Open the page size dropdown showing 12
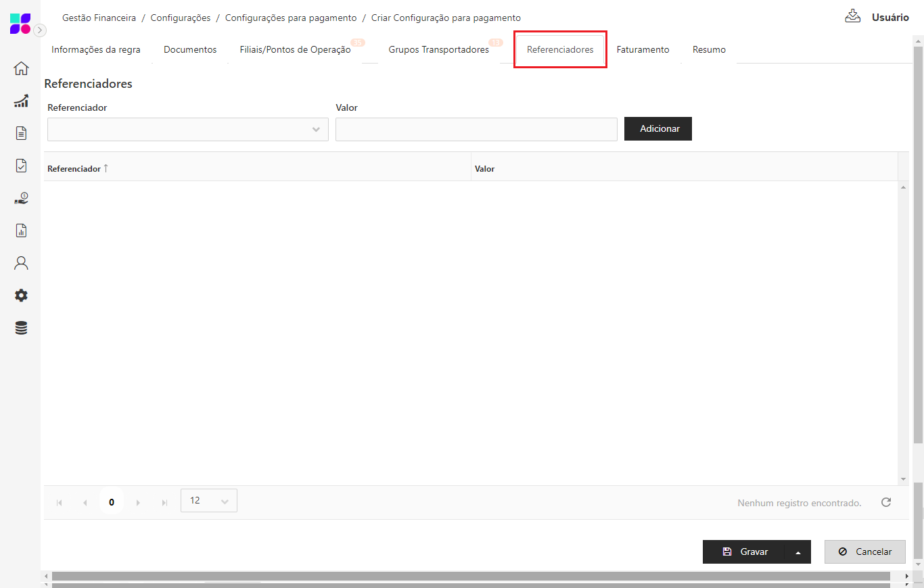The image size is (924, 588). pos(209,501)
